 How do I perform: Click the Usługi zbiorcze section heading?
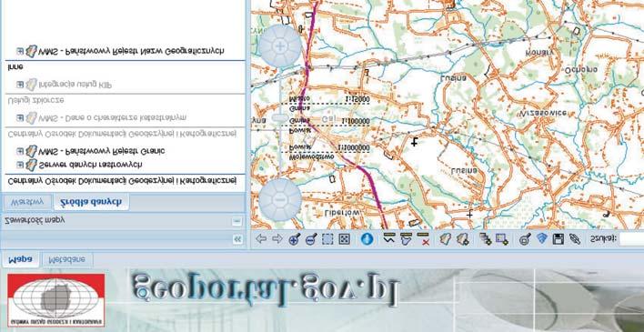tap(35, 100)
